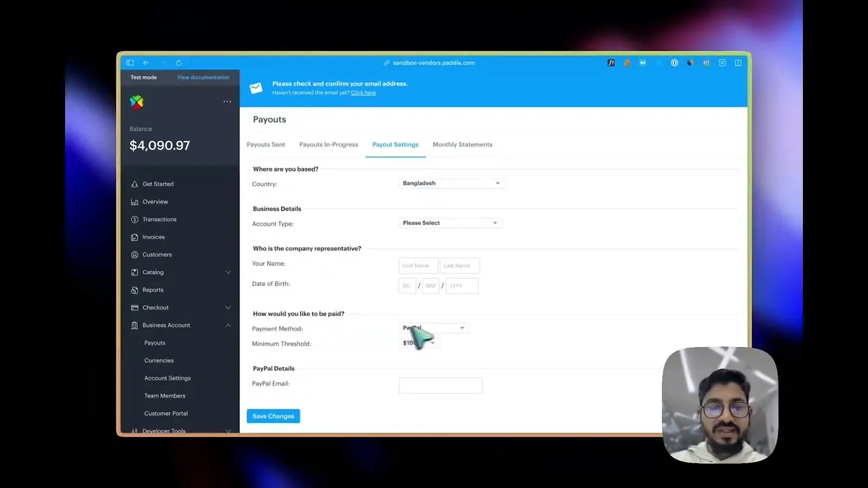Open the Payouts submenu item
This screenshot has width=868, height=488.
(x=155, y=343)
